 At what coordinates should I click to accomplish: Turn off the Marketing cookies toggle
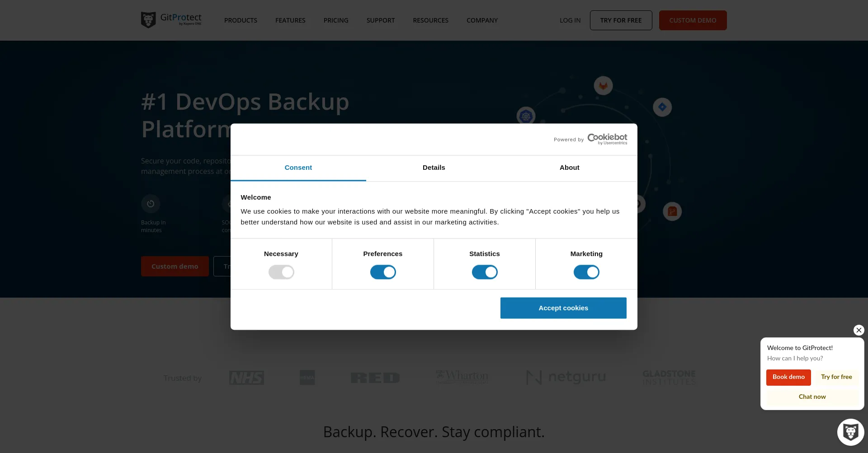(x=586, y=272)
